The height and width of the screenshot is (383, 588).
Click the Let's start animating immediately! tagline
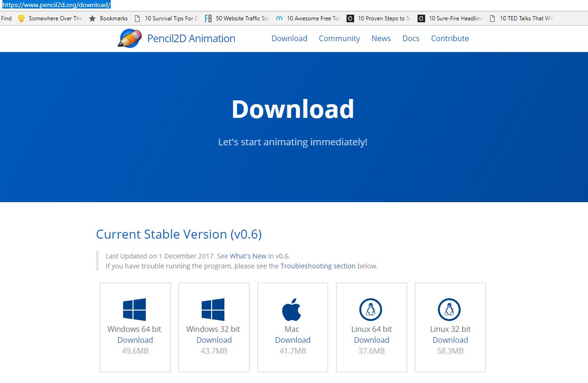tap(293, 142)
